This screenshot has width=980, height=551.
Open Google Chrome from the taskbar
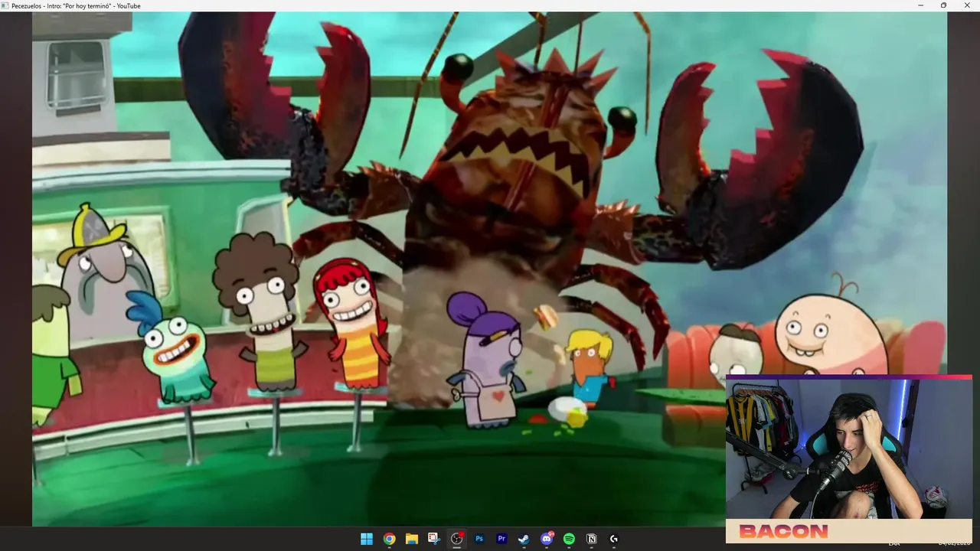389,539
